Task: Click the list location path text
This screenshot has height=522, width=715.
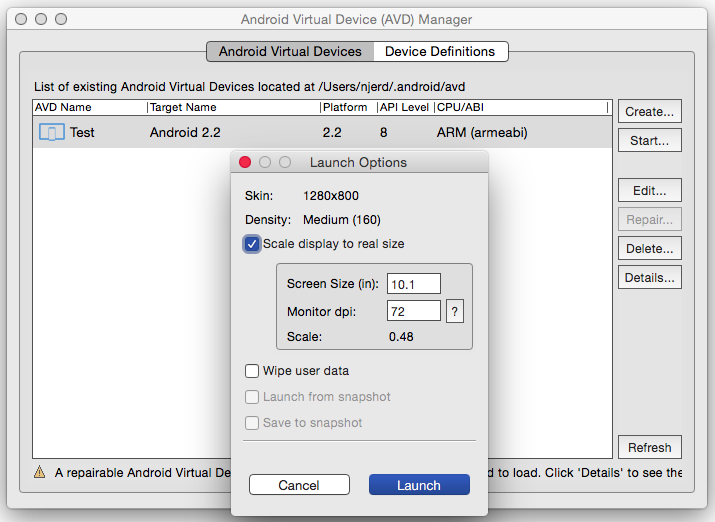Action: point(249,87)
